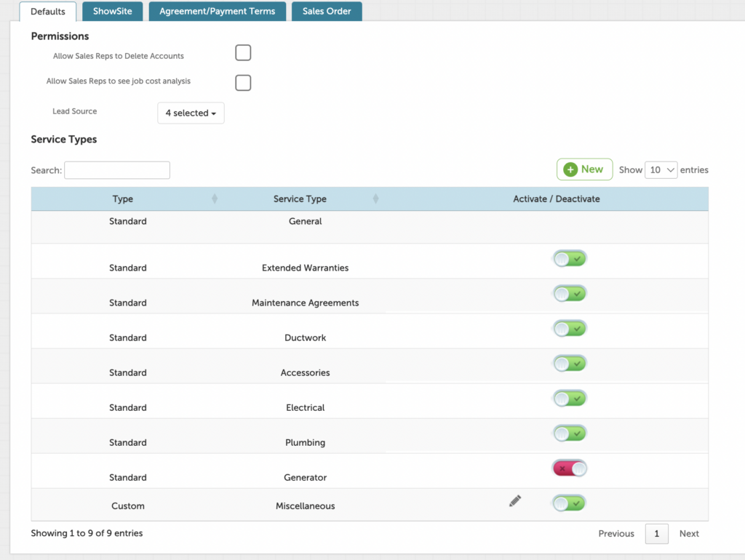Deactivate the Miscellaneous custom service toggle
Viewport: 745px width, 560px height.
point(570,503)
